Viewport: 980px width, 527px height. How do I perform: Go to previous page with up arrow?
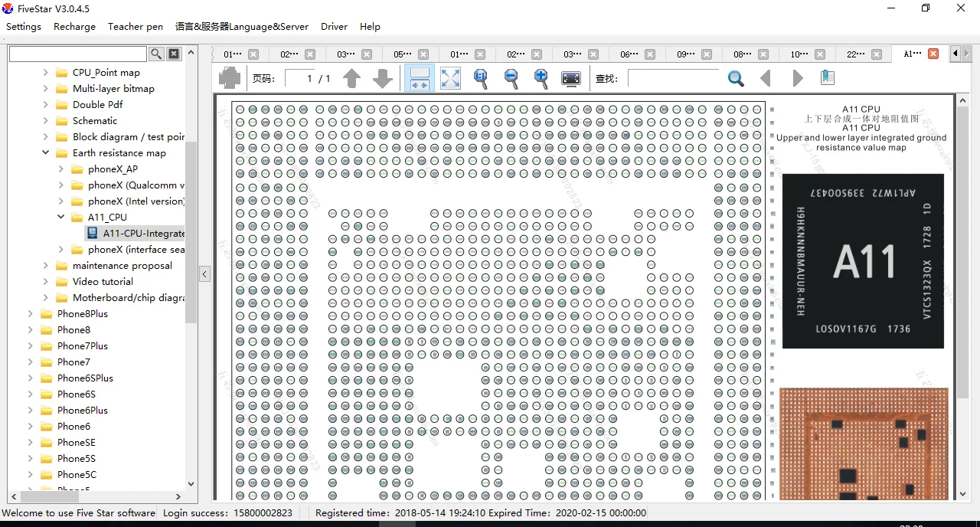coord(351,78)
